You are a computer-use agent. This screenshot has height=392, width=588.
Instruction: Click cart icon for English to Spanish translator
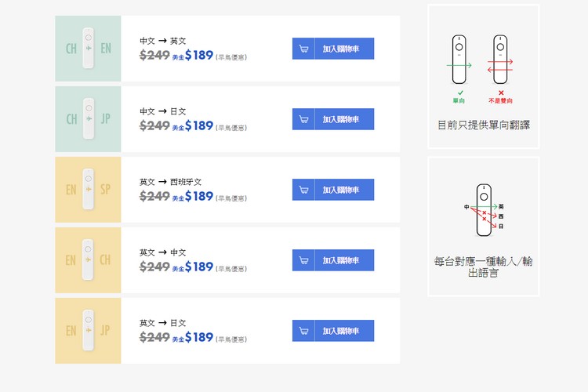(303, 190)
